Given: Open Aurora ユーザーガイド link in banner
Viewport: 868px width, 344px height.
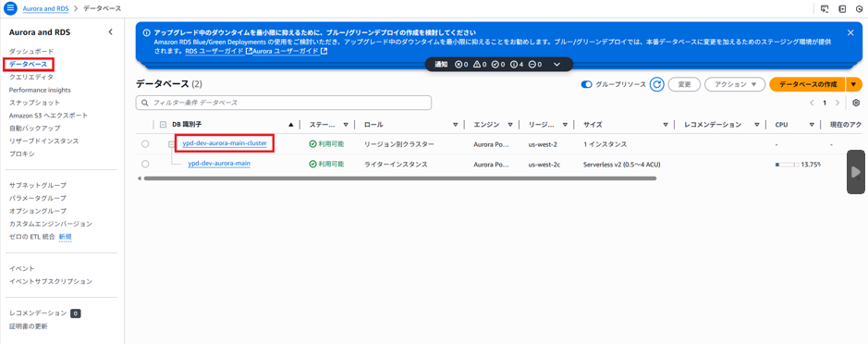Looking at the screenshot, I should coord(289,51).
